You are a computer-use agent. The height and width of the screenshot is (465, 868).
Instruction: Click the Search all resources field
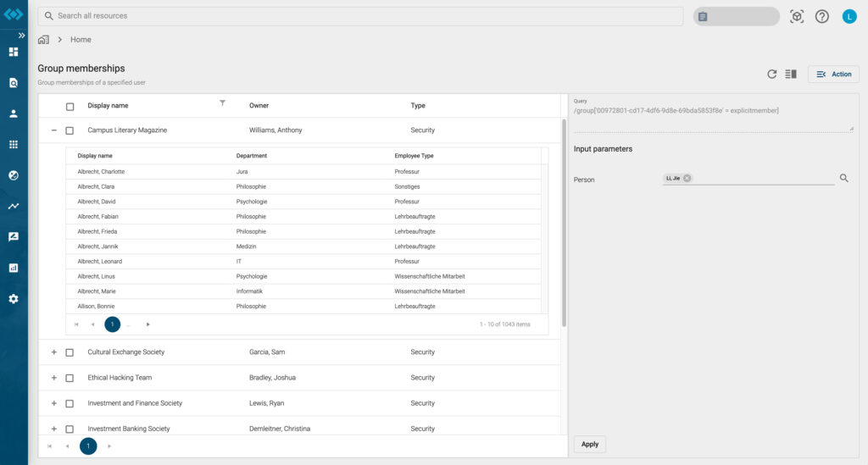pos(360,16)
